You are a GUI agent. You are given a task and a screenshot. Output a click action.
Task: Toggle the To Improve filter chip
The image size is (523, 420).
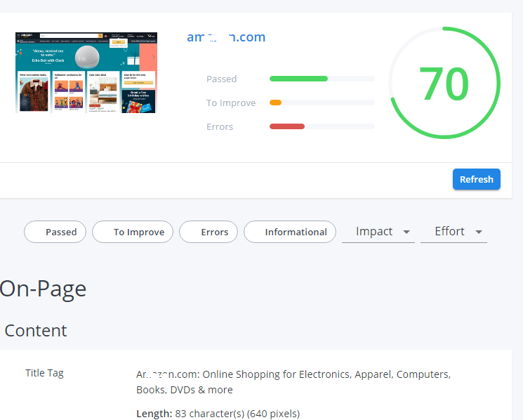coord(133,232)
